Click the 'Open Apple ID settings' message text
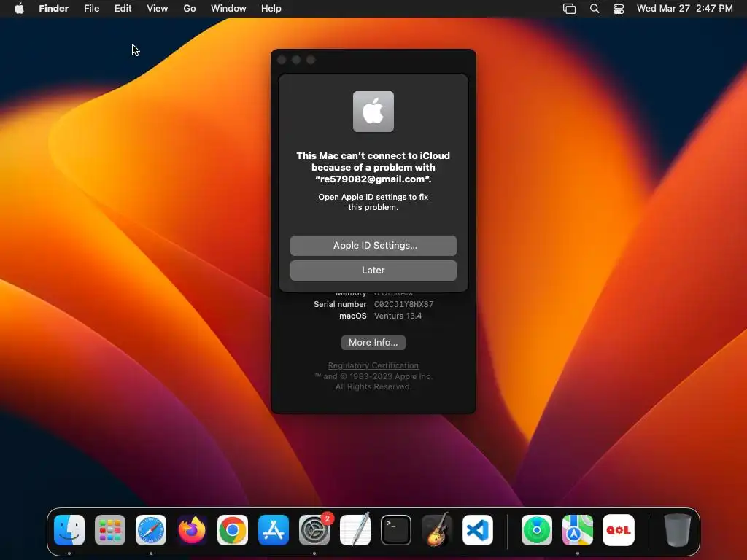This screenshot has height=560, width=747. pyautogui.click(x=373, y=202)
